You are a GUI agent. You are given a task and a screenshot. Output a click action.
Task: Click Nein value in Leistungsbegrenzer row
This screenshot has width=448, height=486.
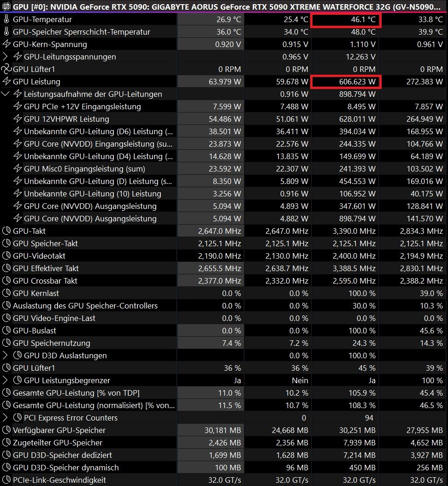point(300,380)
